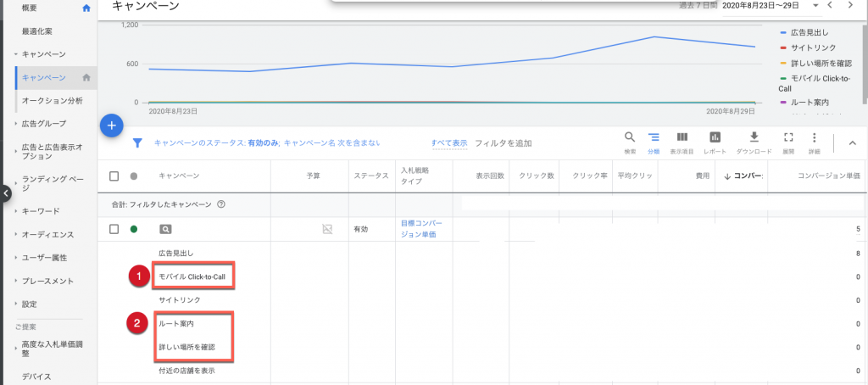Collapse the キャンペーン sidebar section
This screenshot has width=868, height=385.
pos(17,54)
